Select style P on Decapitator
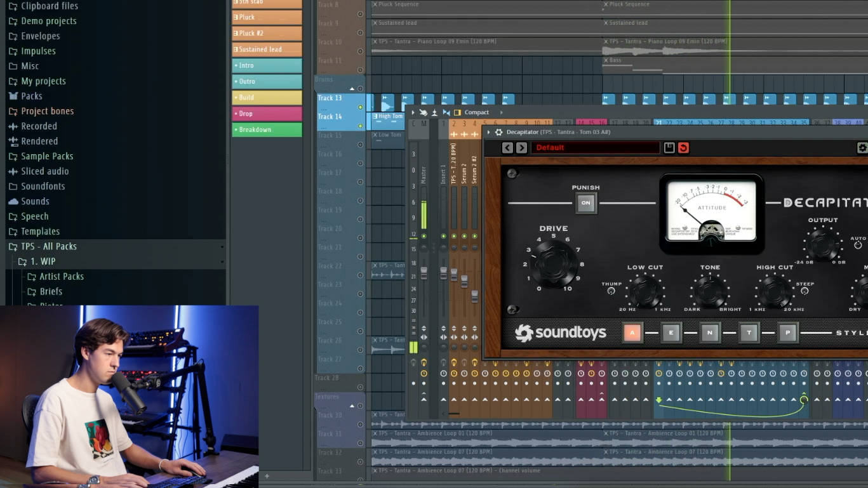Viewport: 868px width, 488px height. coord(787,333)
